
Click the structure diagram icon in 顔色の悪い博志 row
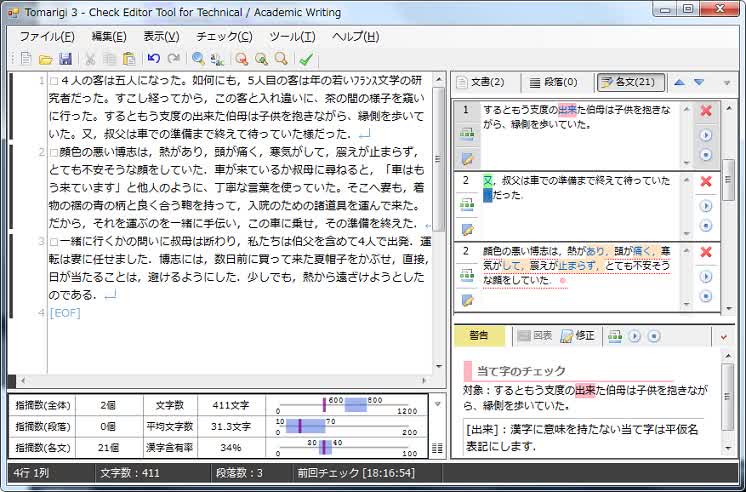(x=467, y=276)
